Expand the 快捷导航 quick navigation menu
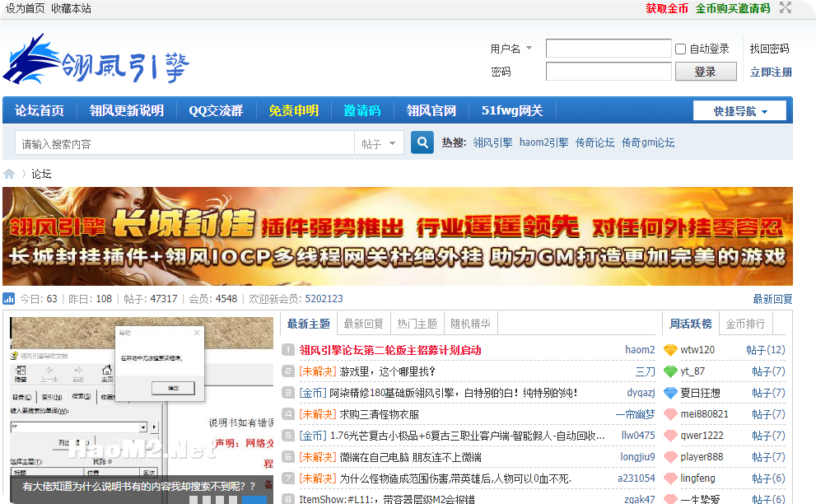This screenshot has width=816, height=504. click(739, 111)
